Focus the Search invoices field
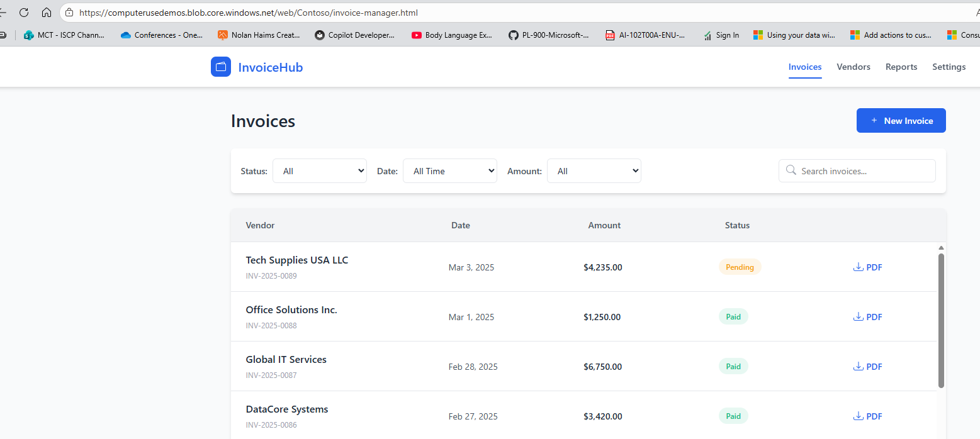 (857, 171)
